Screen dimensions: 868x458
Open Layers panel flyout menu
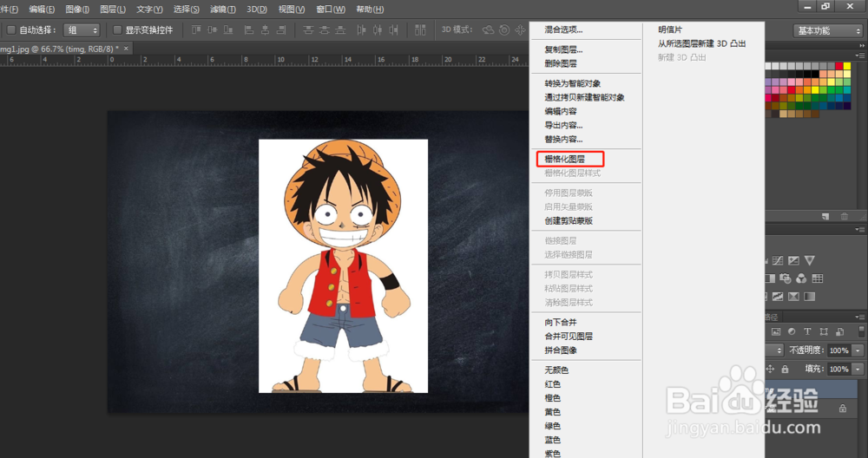(x=860, y=317)
